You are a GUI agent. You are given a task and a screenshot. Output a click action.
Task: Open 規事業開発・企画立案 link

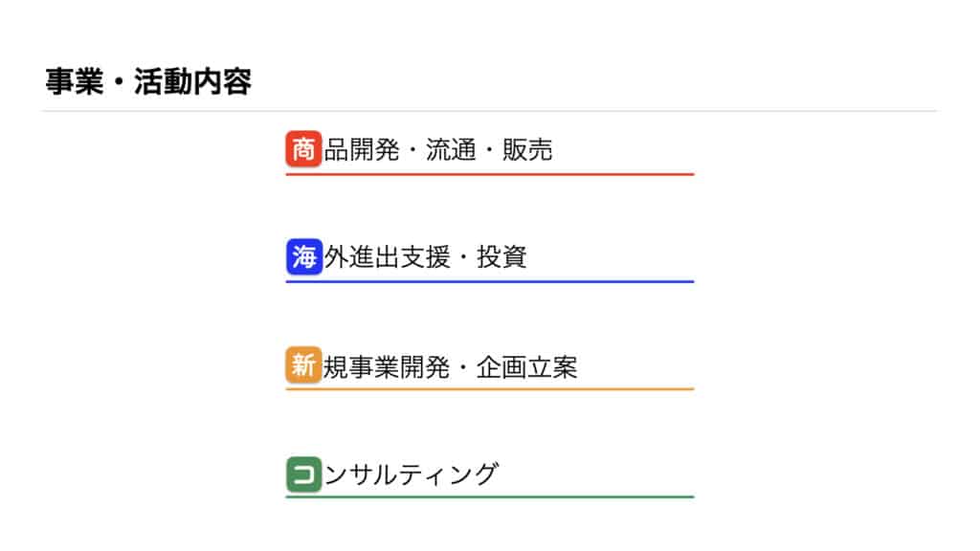(x=451, y=366)
